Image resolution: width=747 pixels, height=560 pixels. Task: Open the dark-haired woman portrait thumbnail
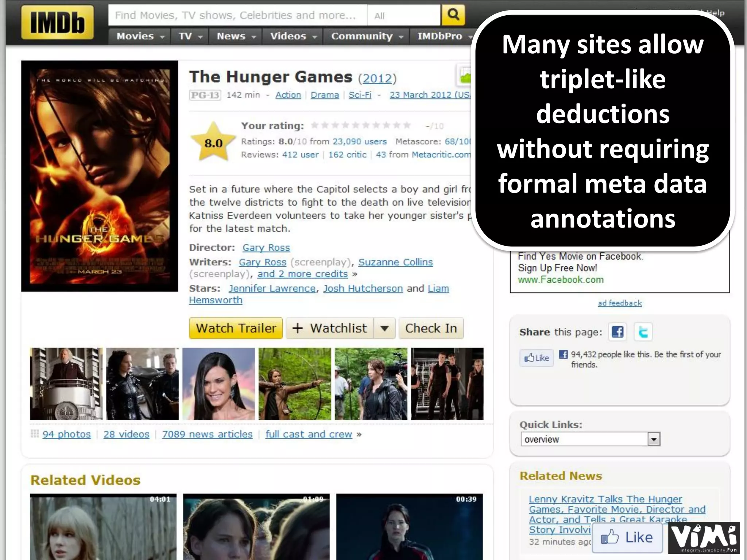218,384
